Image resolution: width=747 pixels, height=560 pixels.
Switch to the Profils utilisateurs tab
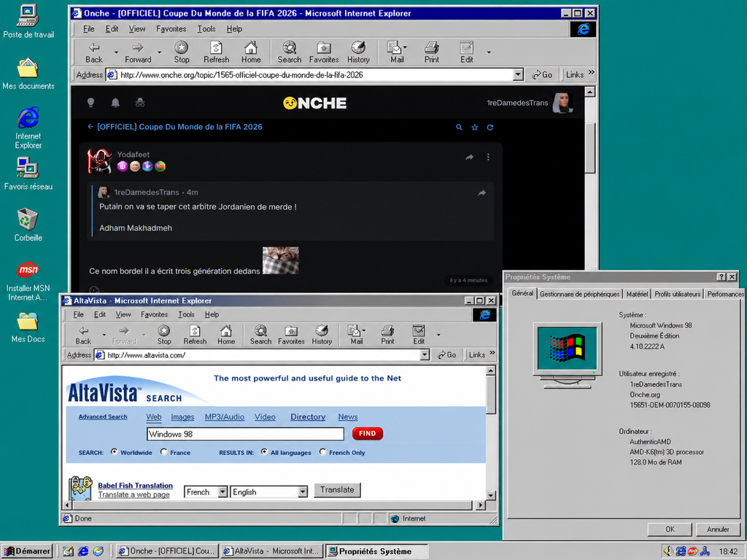click(677, 295)
